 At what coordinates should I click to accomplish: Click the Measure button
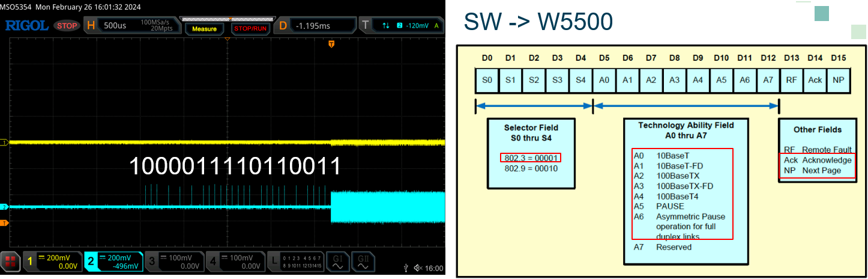tap(204, 28)
